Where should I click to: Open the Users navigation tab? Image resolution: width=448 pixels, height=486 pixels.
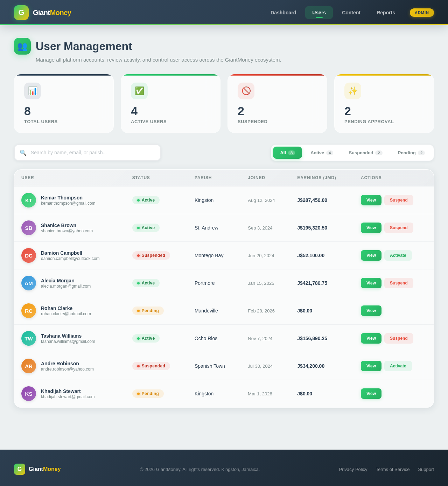pyautogui.click(x=319, y=13)
